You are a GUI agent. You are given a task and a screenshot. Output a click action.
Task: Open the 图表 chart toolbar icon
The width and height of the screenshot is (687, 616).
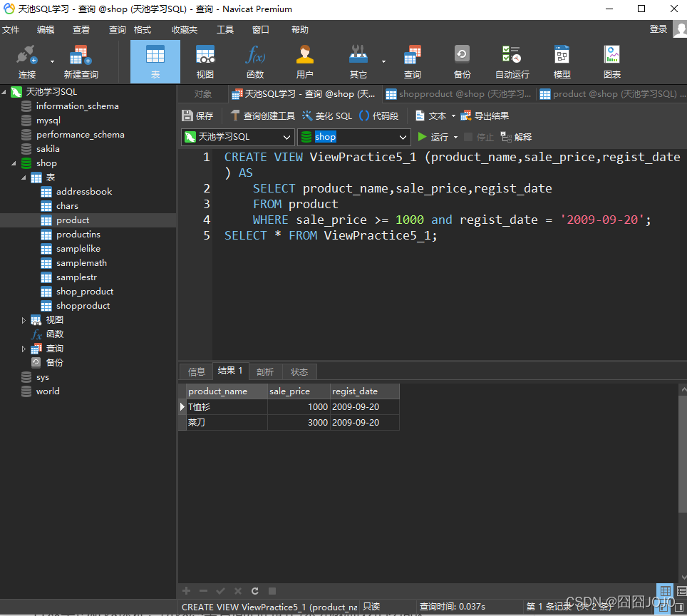pos(611,61)
